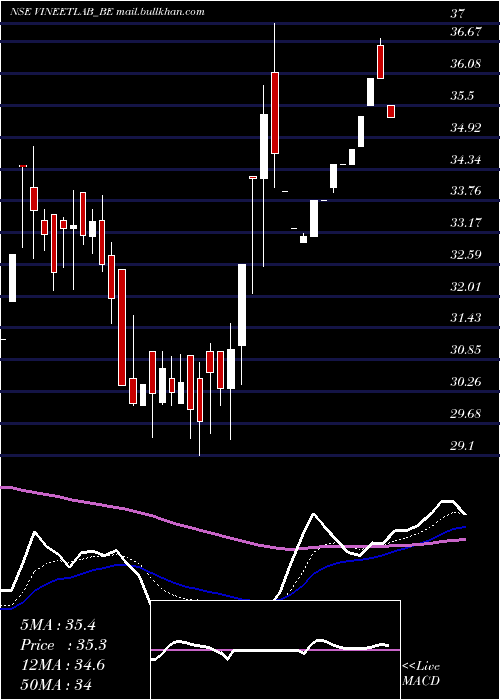Select the 36.08 price axis label
The image size is (500, 700).
[465, 64]
